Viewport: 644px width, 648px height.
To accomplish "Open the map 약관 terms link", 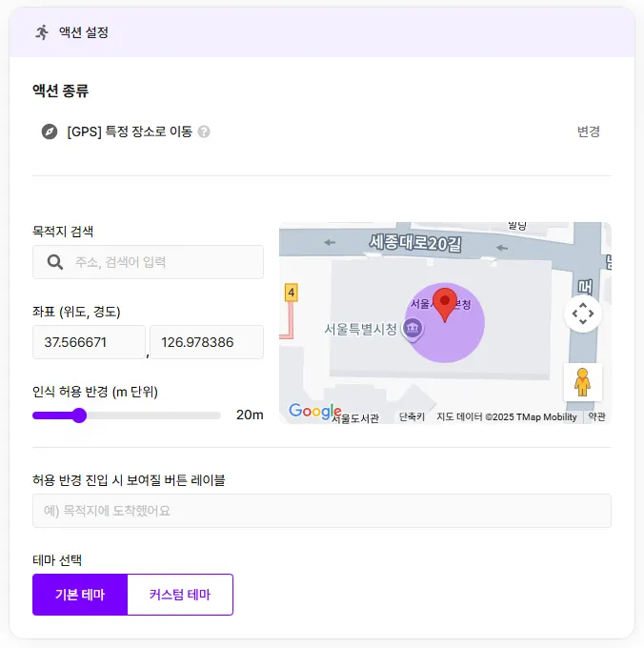I will (x=596, y=416).
